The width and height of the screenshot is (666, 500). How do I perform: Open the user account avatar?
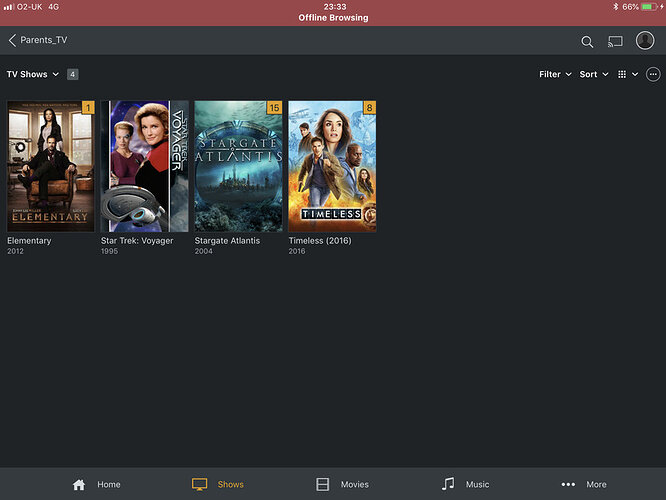(645, 40)
